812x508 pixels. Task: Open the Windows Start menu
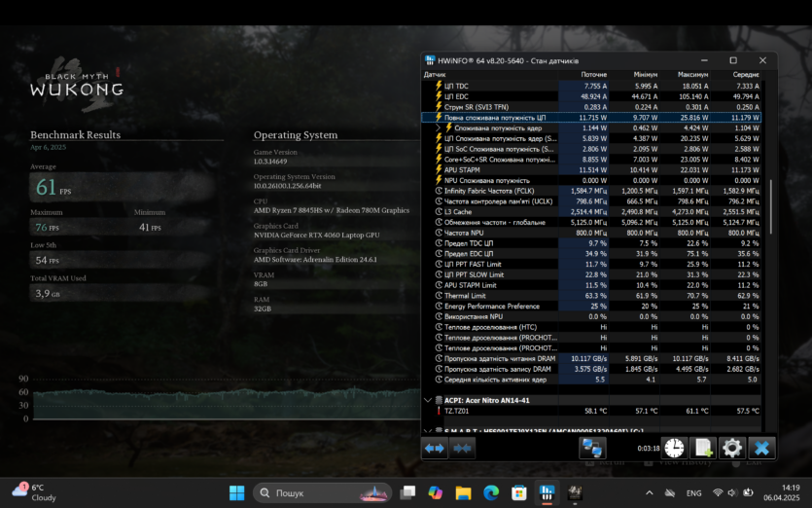[x=236, y=492]
